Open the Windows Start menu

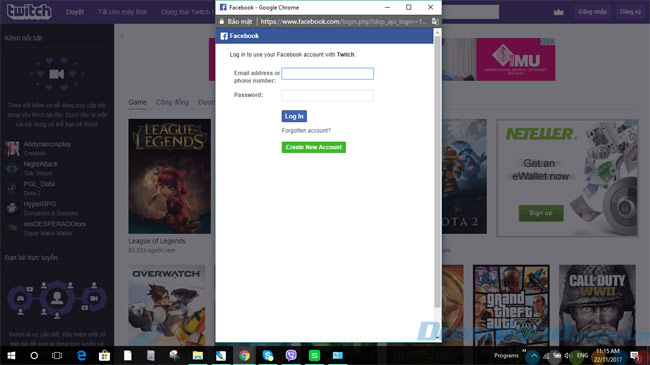coord(11,355)
